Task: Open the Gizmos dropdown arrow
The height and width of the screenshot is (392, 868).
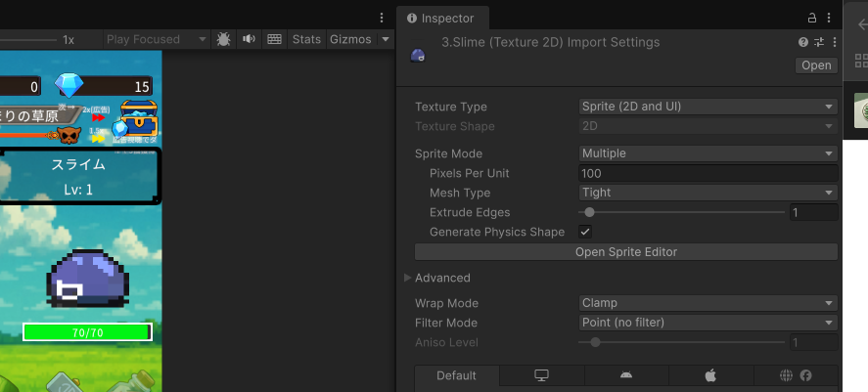Action: [386, 39]
